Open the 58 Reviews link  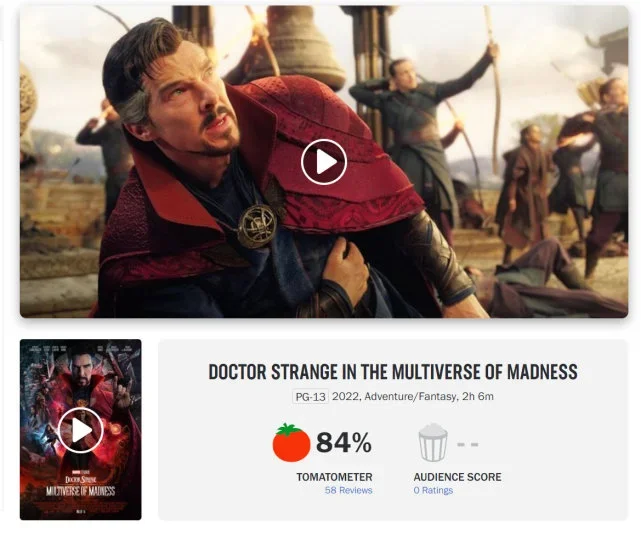pos(348,490)
